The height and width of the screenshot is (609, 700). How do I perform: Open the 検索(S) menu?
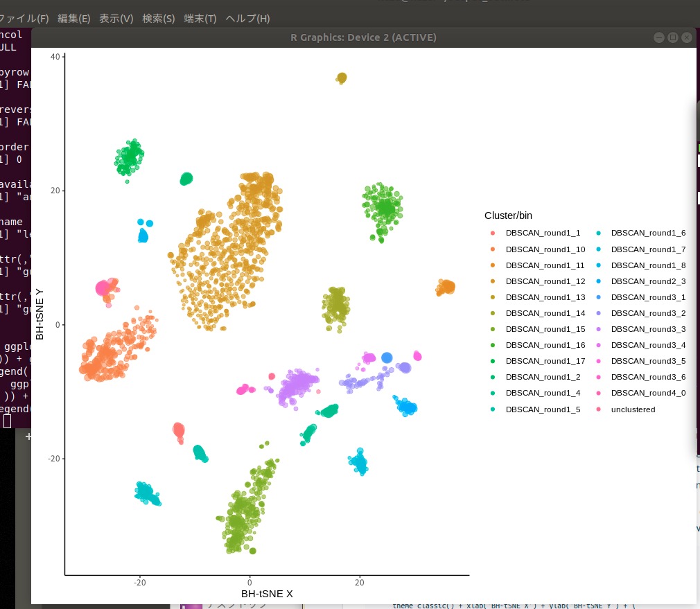coord(159,18)
